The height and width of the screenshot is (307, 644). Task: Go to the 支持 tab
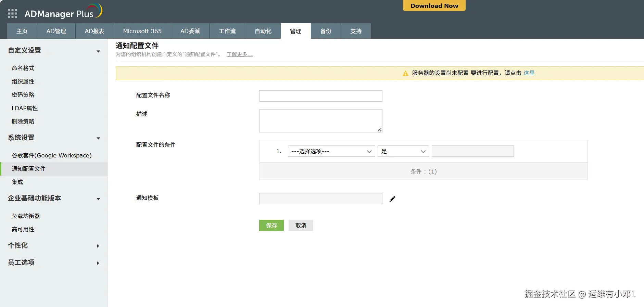[356, 31]
